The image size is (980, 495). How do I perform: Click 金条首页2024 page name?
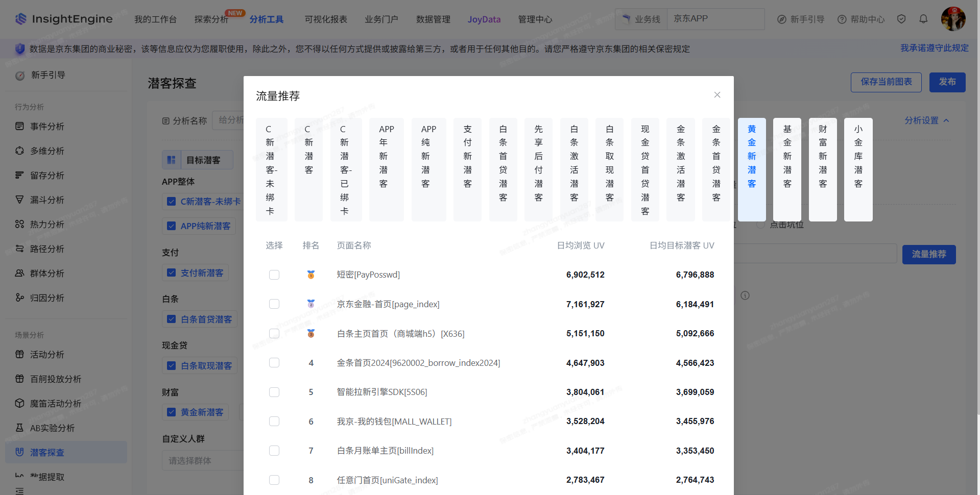point(418,363)
